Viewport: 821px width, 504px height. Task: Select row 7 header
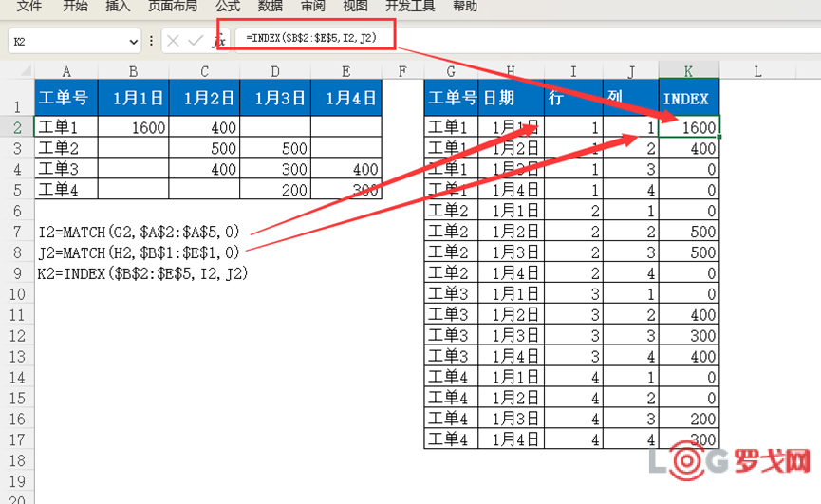(x=16, y=233)
